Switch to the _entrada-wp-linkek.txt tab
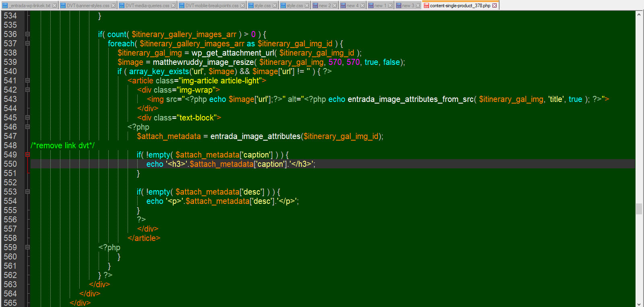The height and width of the screenshot is (307, 644). [x=29, y=6]
